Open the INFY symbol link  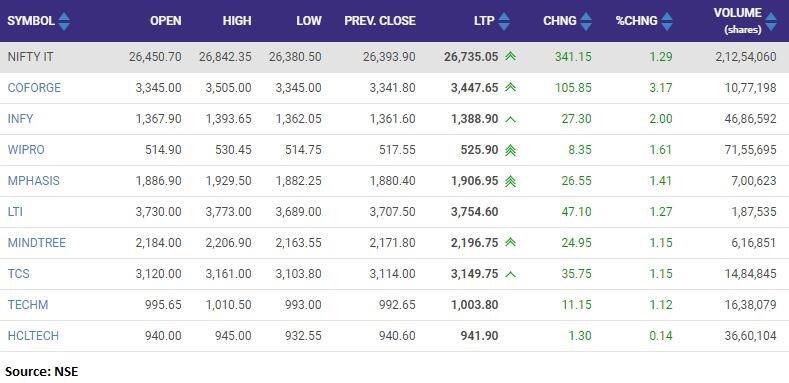pos(20,119)
